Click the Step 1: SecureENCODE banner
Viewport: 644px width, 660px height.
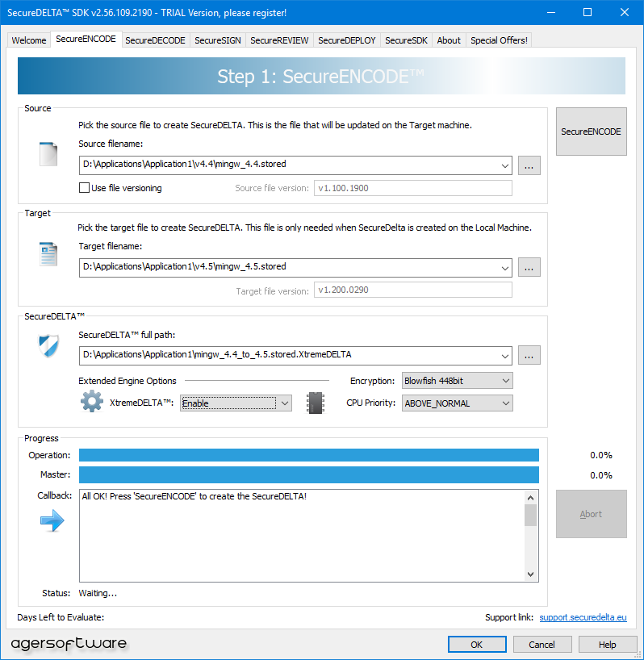tap(321, 76)
